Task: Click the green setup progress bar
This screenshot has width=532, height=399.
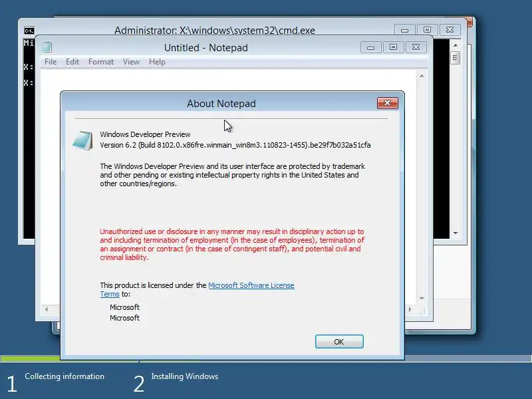Action: click(x=30, y=358)
